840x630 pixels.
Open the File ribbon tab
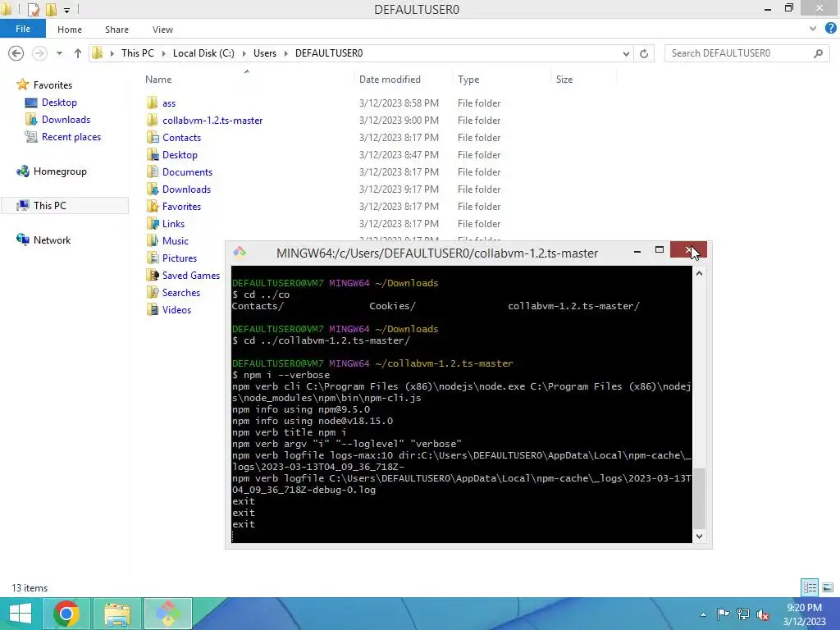[x=23, y=29]
